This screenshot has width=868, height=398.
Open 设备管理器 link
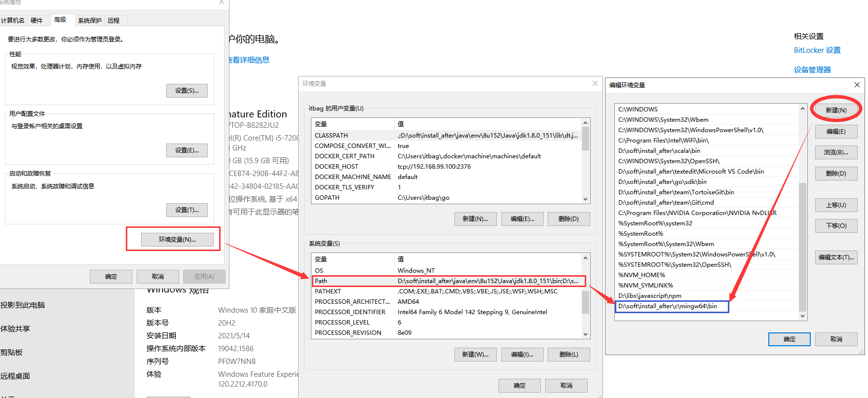812,70
